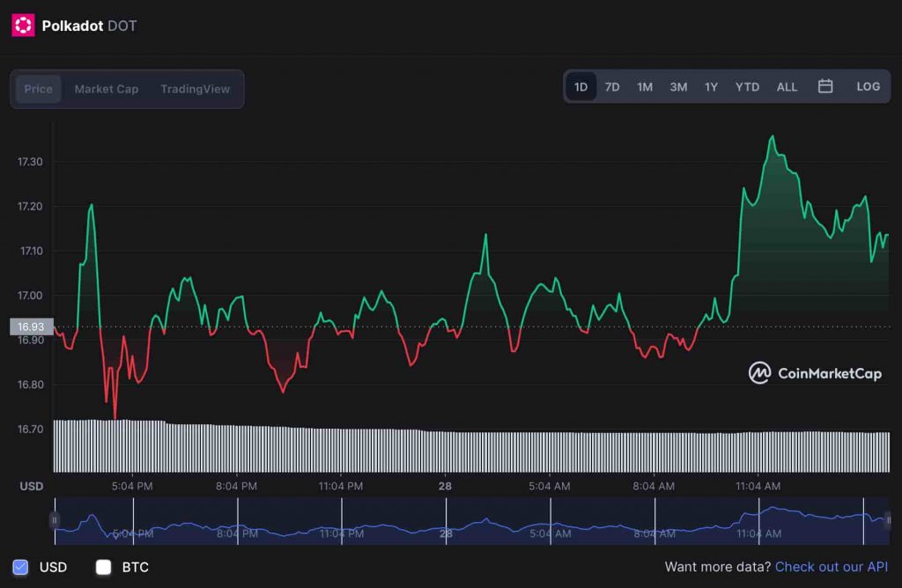This screenshot has width=902, height=588.
Task: Select the 7D time range
Action: point(612,87)
